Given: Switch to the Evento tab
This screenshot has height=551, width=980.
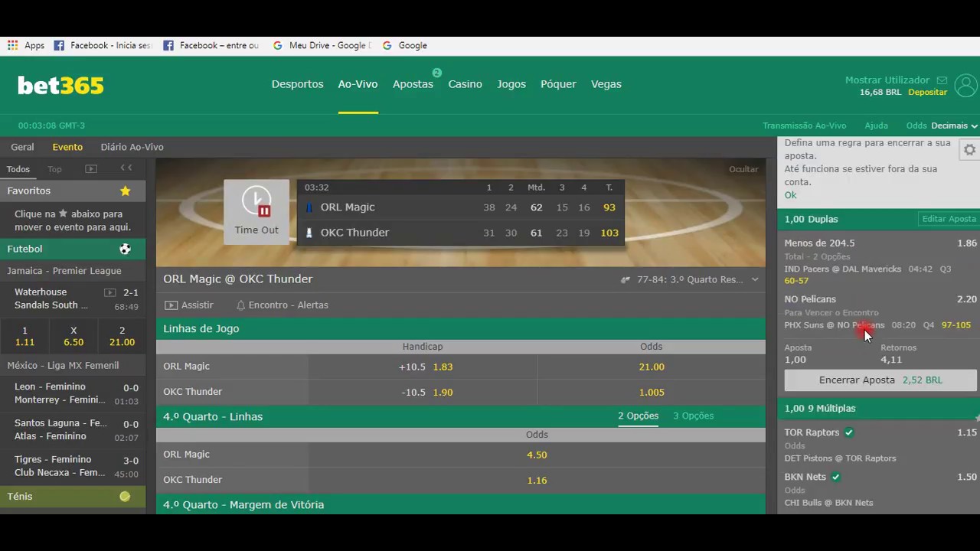Looking at the screenshot, I should point(67,147).
